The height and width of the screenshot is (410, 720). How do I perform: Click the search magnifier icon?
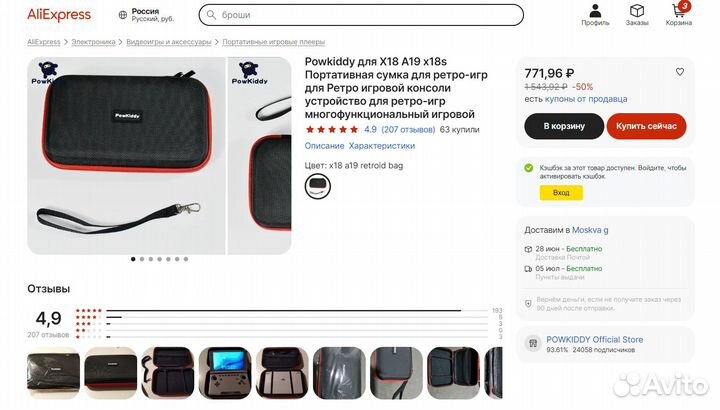pos(211,15)
